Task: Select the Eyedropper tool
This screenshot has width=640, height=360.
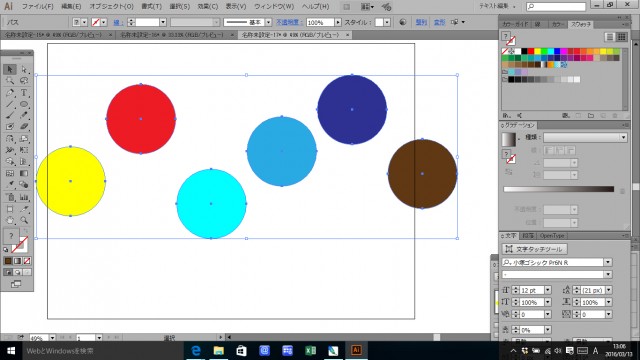Action: click(10, 185)
